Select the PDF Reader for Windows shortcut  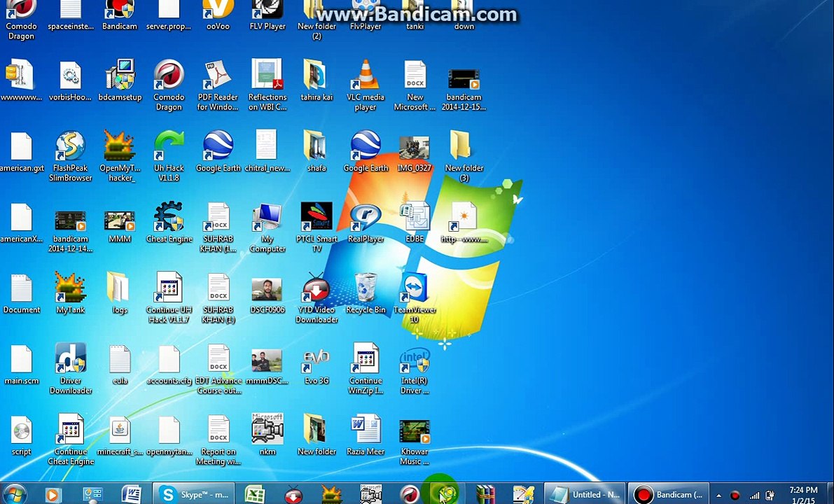tap(218, 85)
